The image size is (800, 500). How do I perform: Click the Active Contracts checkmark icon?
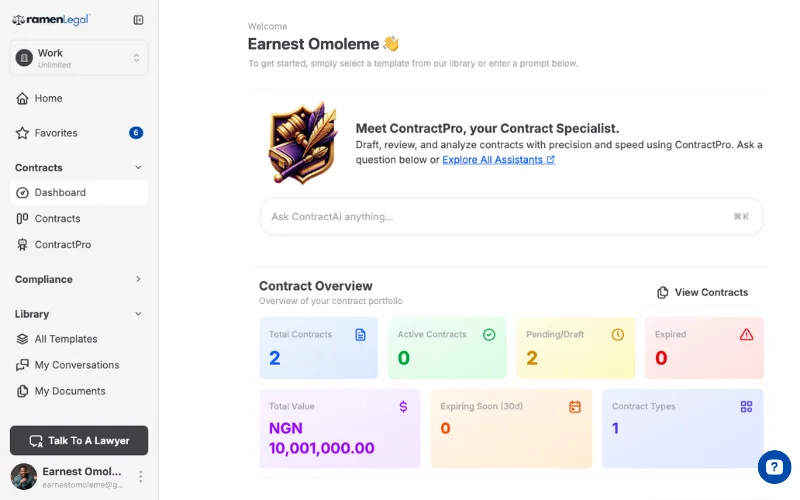[x=489, y=335]
